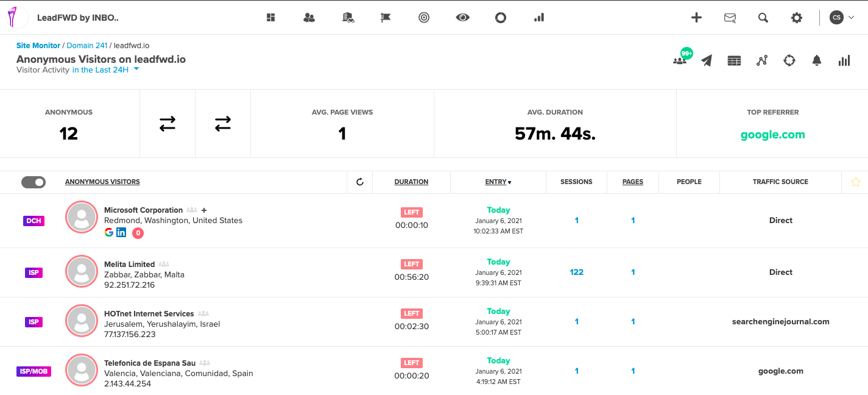Click the DCH tag on the Microsoft row
This screenshot has width=868, height=395.
click(x=34, y=221)
